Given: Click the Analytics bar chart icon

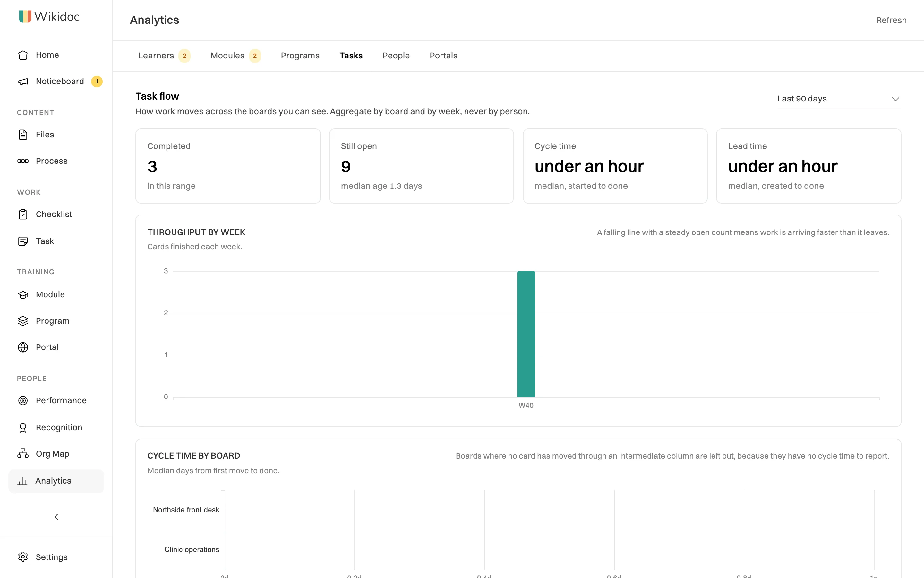Looking at the screenshot, I should [22, 481].
